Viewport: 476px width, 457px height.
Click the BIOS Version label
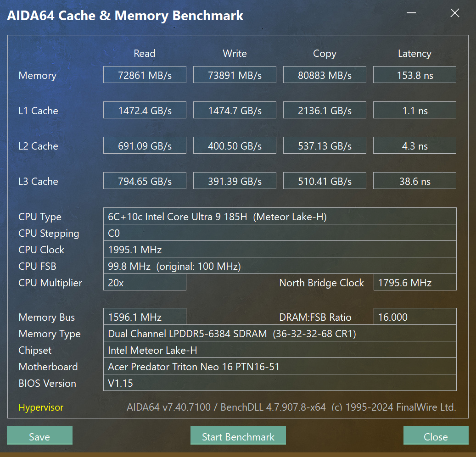click(47, 383)
